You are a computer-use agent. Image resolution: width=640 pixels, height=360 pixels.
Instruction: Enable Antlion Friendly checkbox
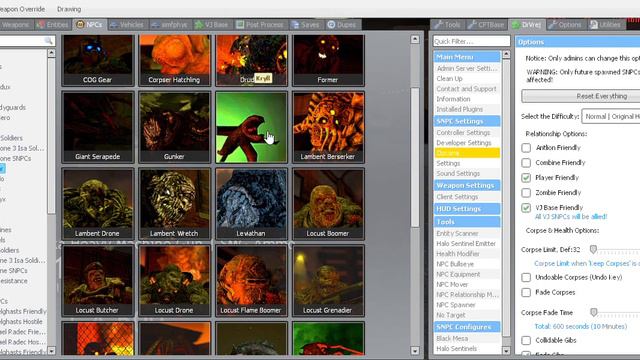[526, 148]
